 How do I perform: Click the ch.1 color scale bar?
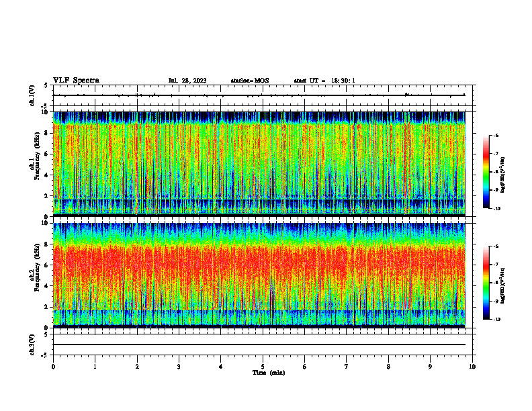486,172
